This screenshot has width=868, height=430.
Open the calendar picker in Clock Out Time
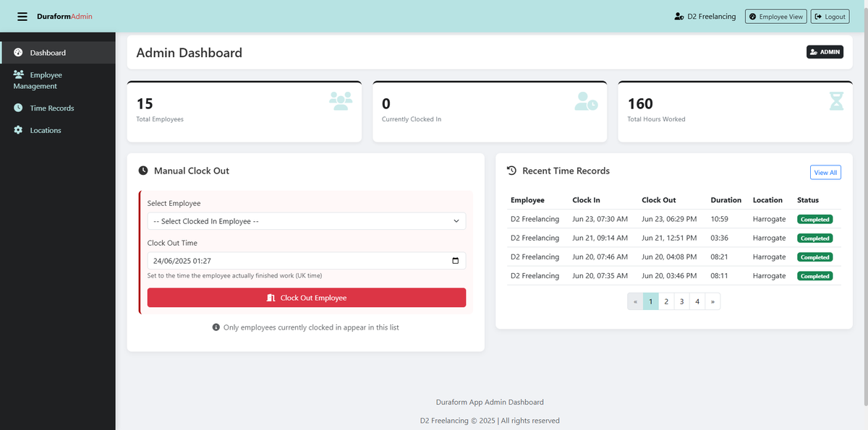(x=455, y=261)
